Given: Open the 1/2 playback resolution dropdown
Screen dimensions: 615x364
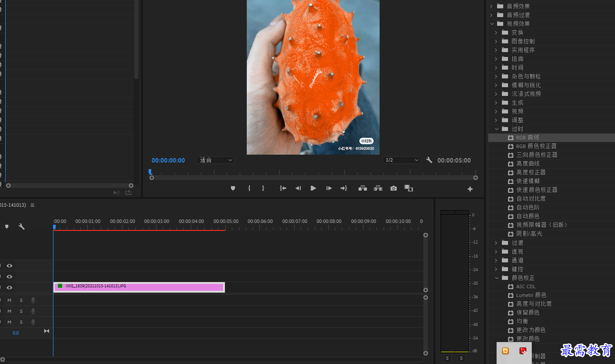Looking at the screenshot, I should click(402, 160).
